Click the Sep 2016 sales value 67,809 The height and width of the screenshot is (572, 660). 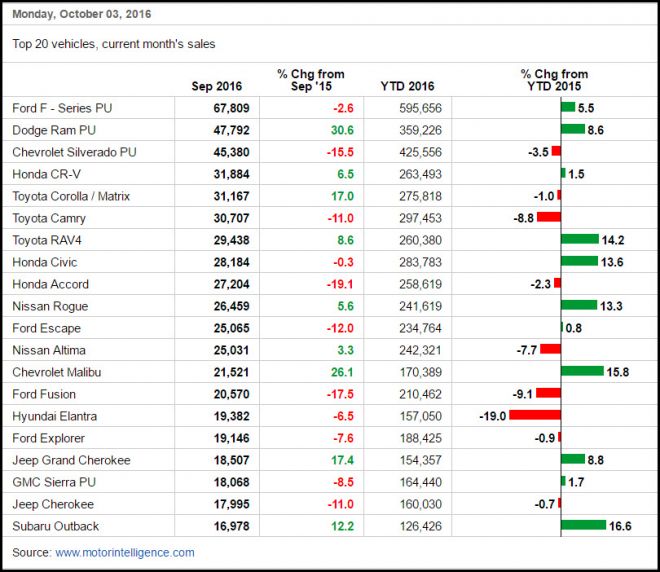coord(231,108)
